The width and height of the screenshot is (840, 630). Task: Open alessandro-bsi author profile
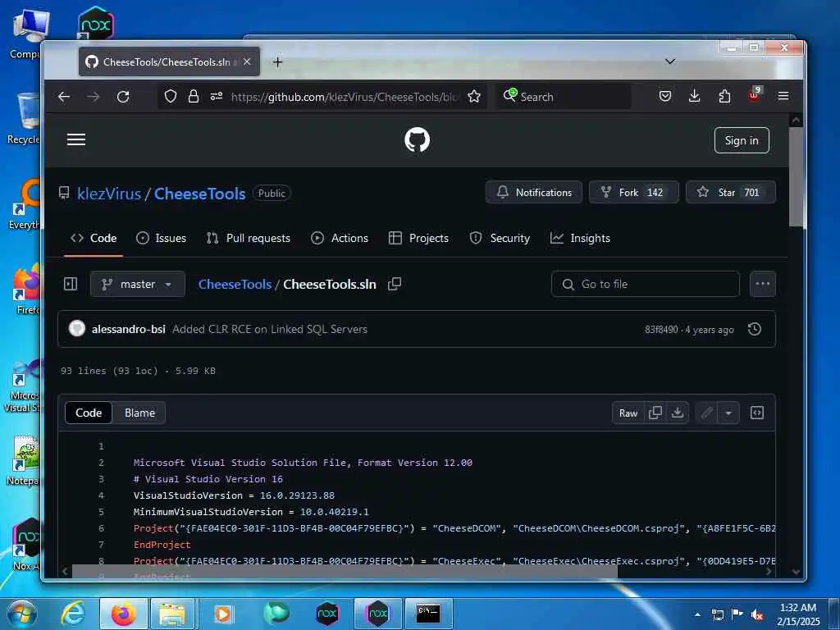pos(129,329)
